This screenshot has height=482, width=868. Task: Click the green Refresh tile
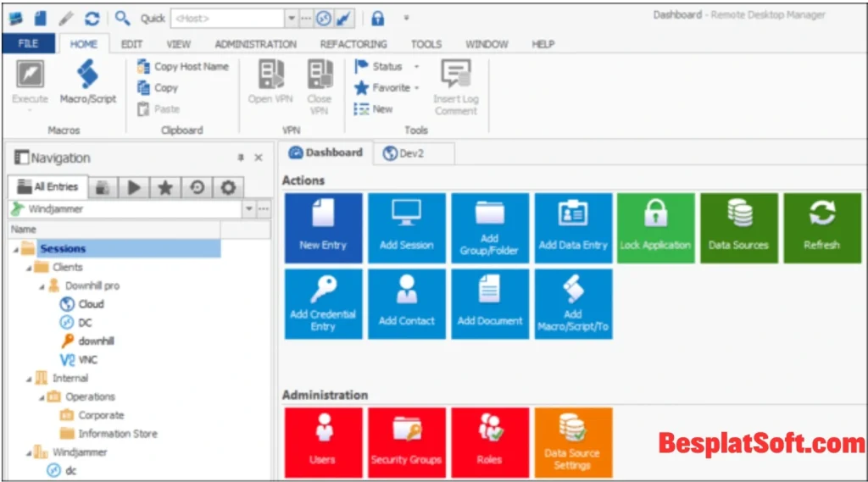(822, 228)
